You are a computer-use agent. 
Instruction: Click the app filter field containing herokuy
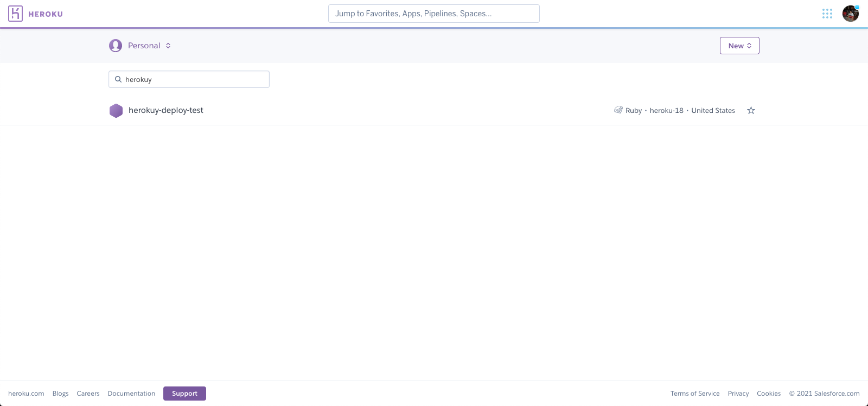pos(189,79)
